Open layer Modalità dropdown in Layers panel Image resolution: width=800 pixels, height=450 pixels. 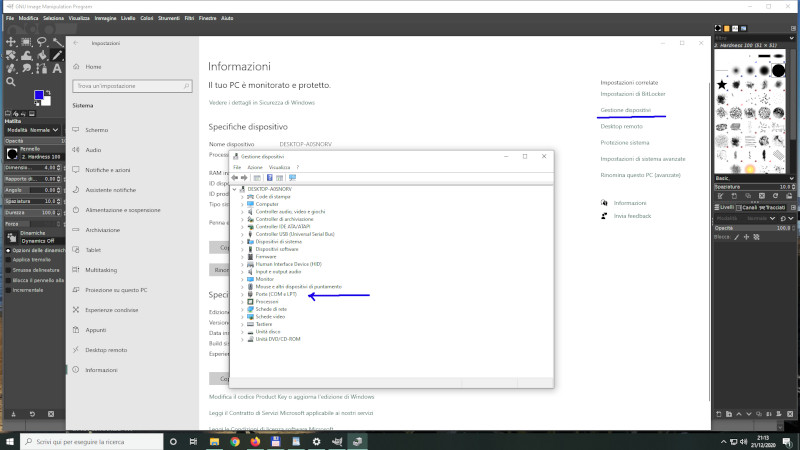click(x=748, y=218)
